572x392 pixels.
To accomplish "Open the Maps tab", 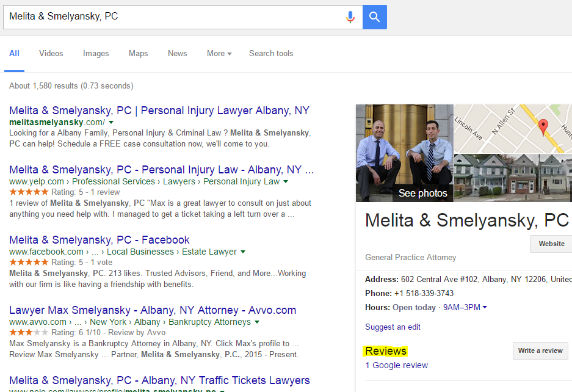I will click(138, 53).
